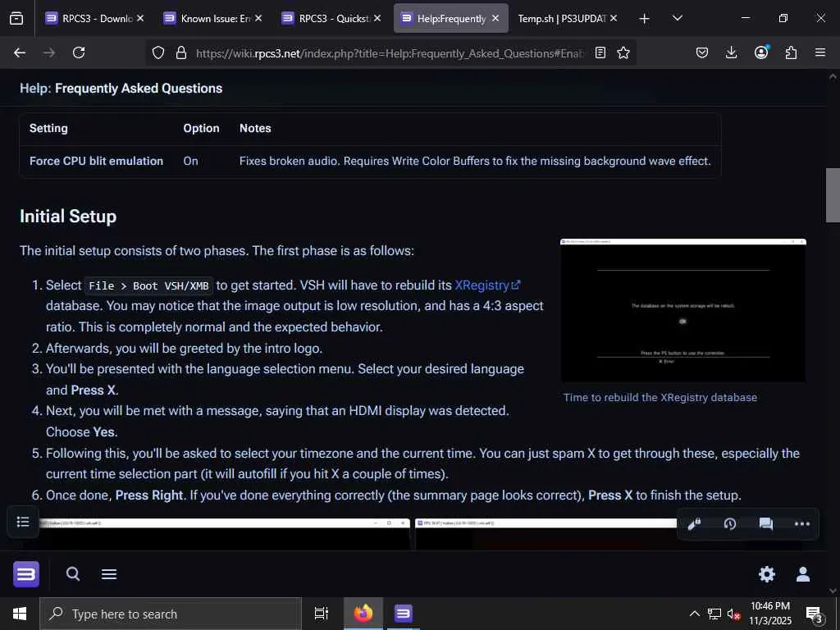The image size is (840, 630).
Task: Open the wiki user account icon
Action: click(803, 574)
